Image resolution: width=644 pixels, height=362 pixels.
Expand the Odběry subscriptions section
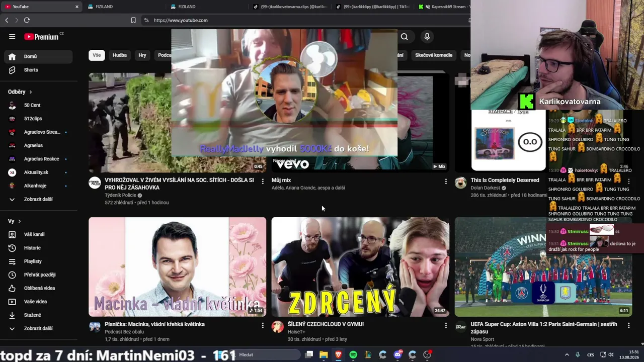click(x=20, y=92)
